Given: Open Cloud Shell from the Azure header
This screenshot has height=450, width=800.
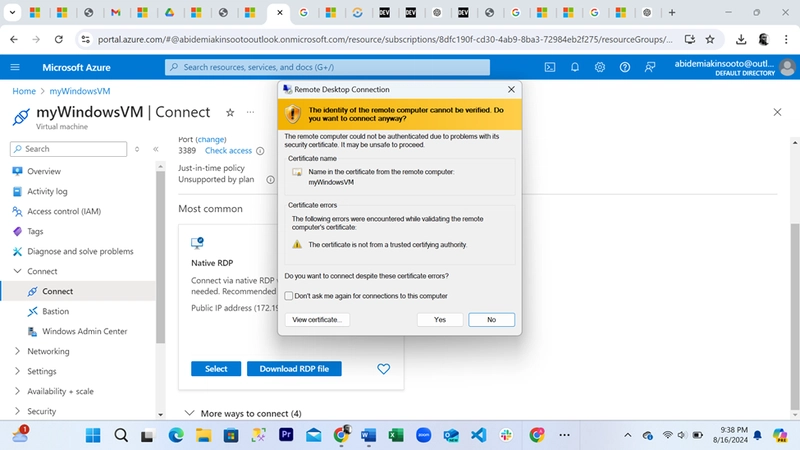Looking at the screenshot, I should (x=550, y=67).
